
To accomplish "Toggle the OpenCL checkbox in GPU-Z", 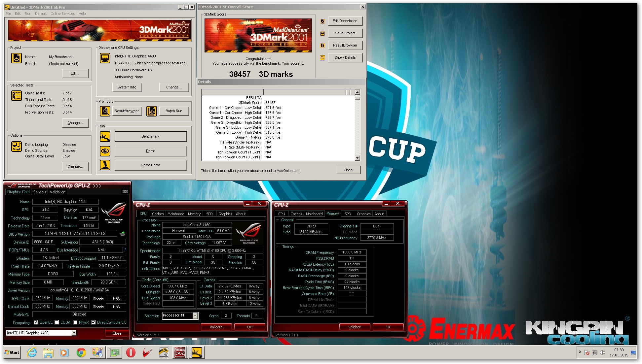I will click(36, 322).
